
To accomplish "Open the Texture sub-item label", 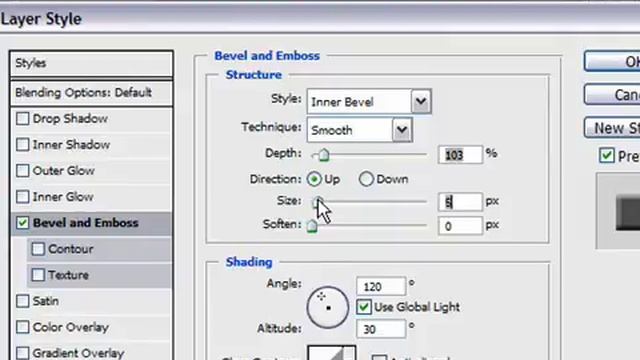I will (x=69, y=275).
